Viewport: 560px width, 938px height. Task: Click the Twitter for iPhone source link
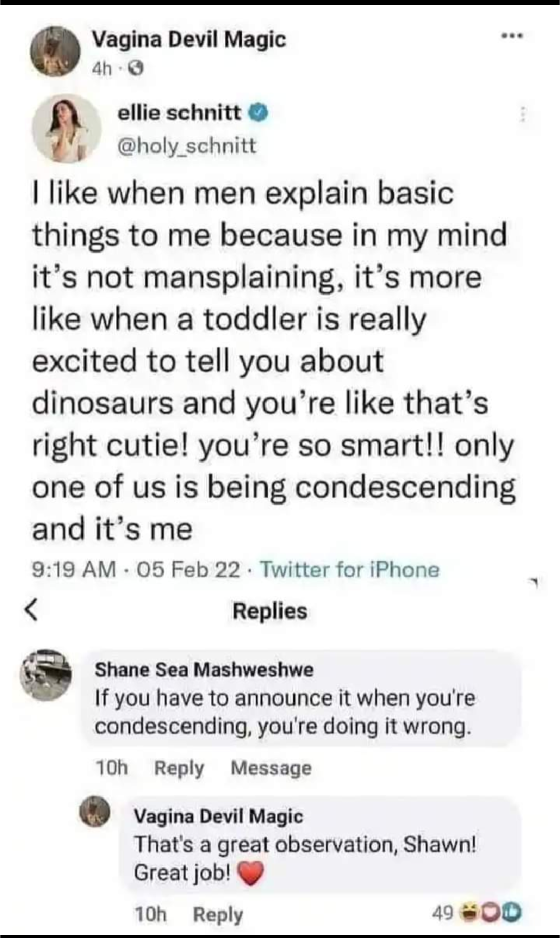[349, 570]
